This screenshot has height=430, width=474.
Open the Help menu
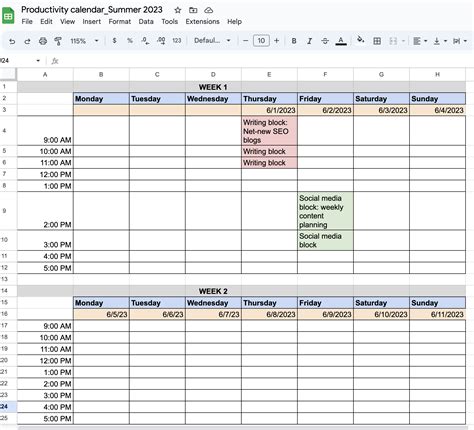click(234, 22)
